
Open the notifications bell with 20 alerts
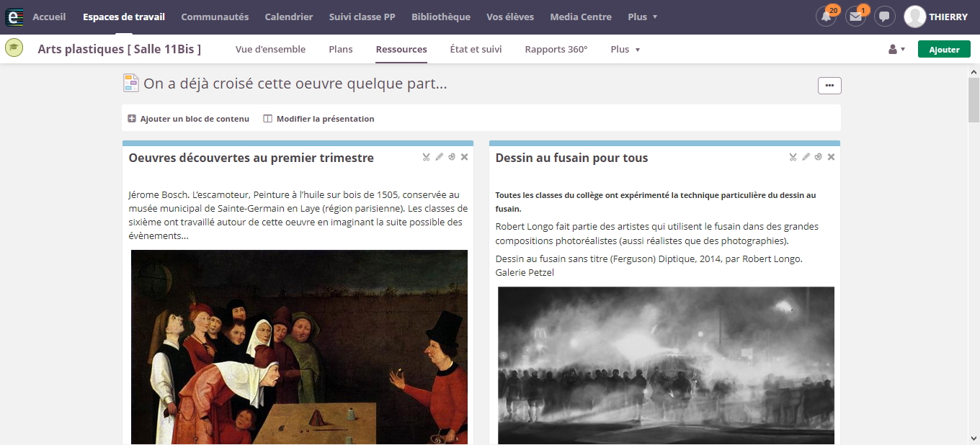pyautogui.click(x=827, y=17)
